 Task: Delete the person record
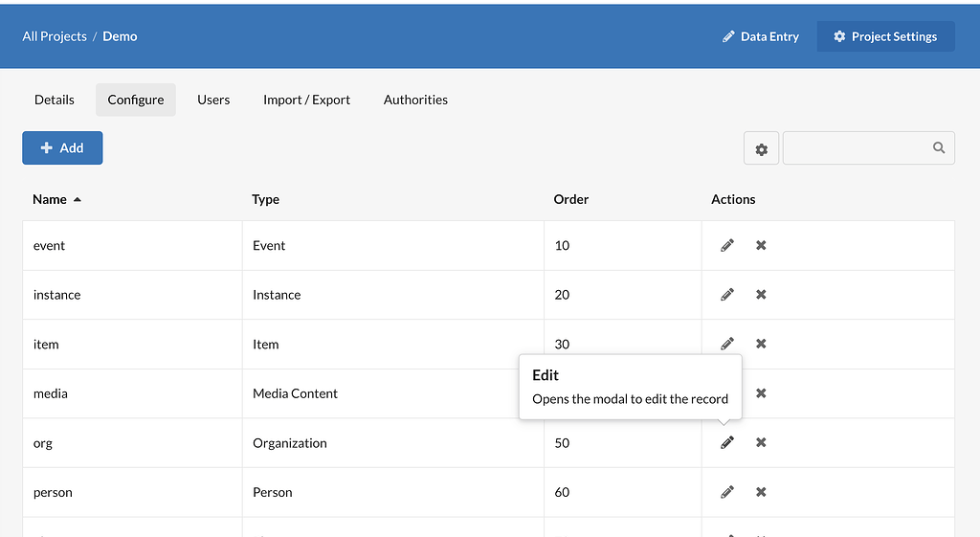761,492
